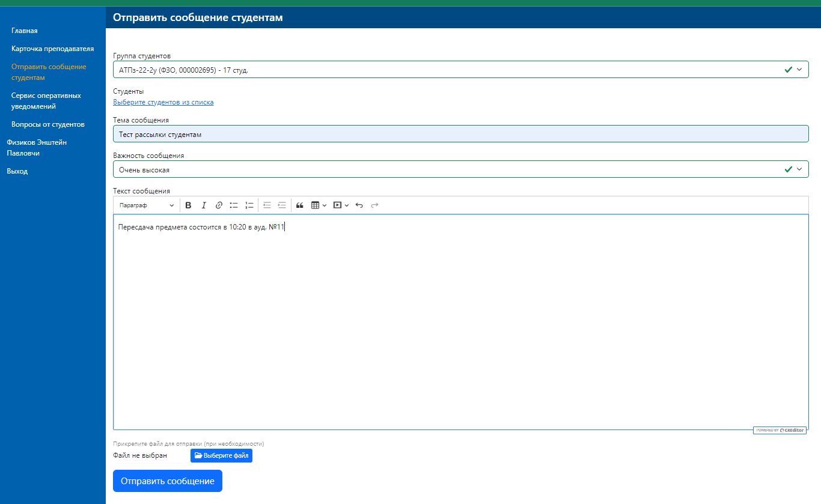Open Вопросы от студентов in the sidebar
Image resolution: width=821 pixels, height=504 pixels.
point(47,124)
